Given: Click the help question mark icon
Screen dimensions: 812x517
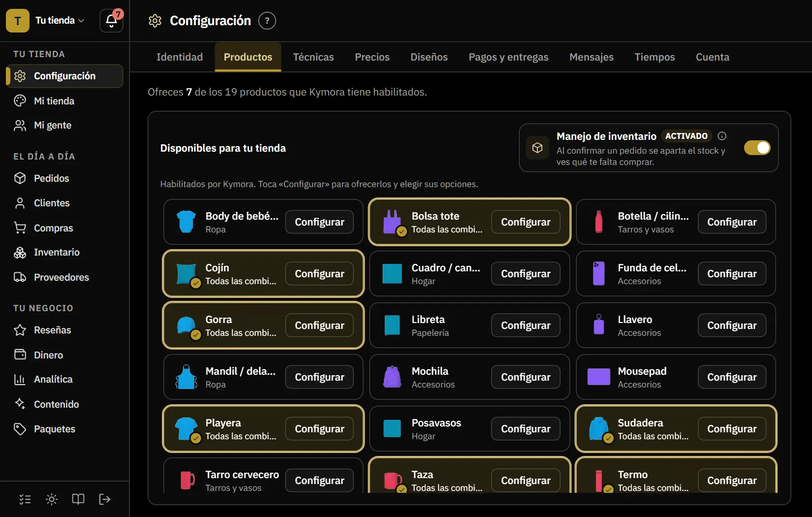Looking at the screenshot, I should 267,21.
